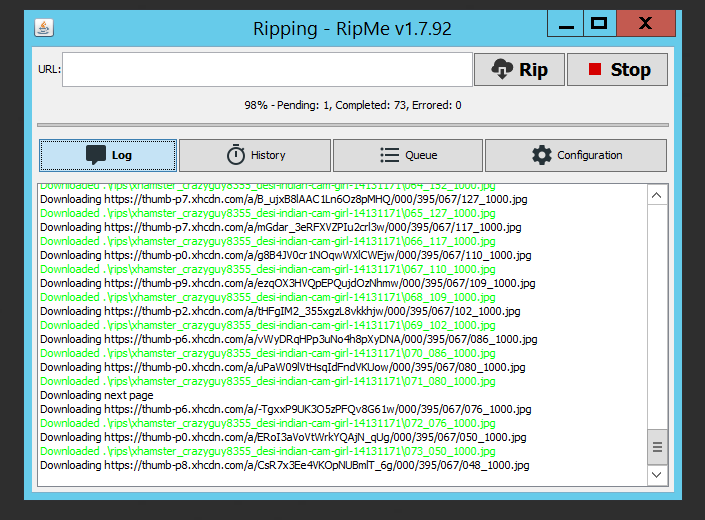Click log line ending 067/048_1000.jpg
Viewport: 705px width, 520px height.
coord(285,466)
